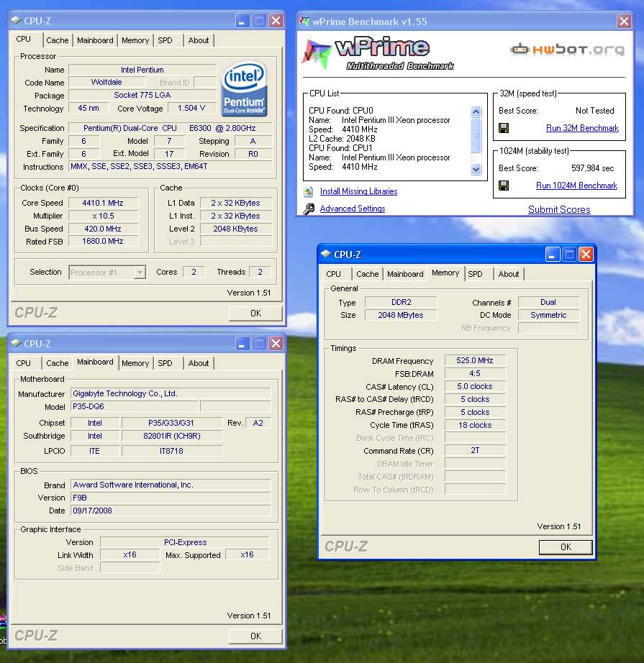This screenshot has height=663, width=644.
Task: Click OK in the CPU-Z Memory window
Action: [x=566, y=547]
